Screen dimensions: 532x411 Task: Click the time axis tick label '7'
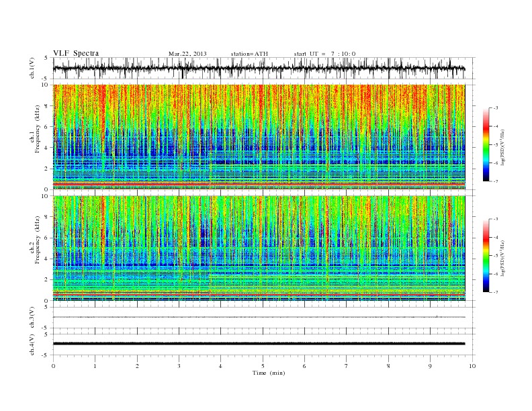(x=347, y=366)
